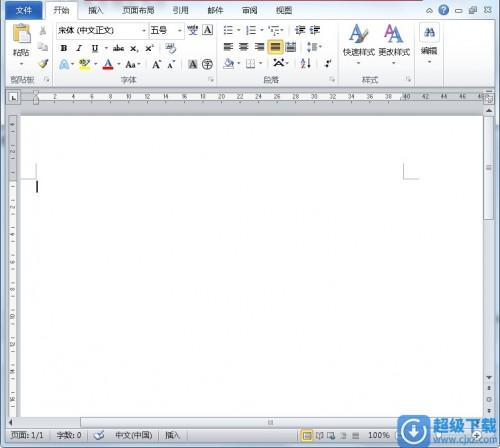Open the Paragraph dialog launcher
The height and width of the screenshot is (448, 500).
(x=332, y=79)
